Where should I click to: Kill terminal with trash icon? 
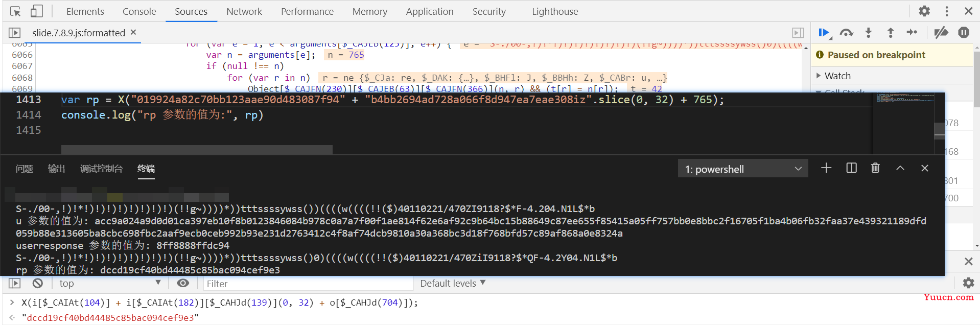point(875,168)
